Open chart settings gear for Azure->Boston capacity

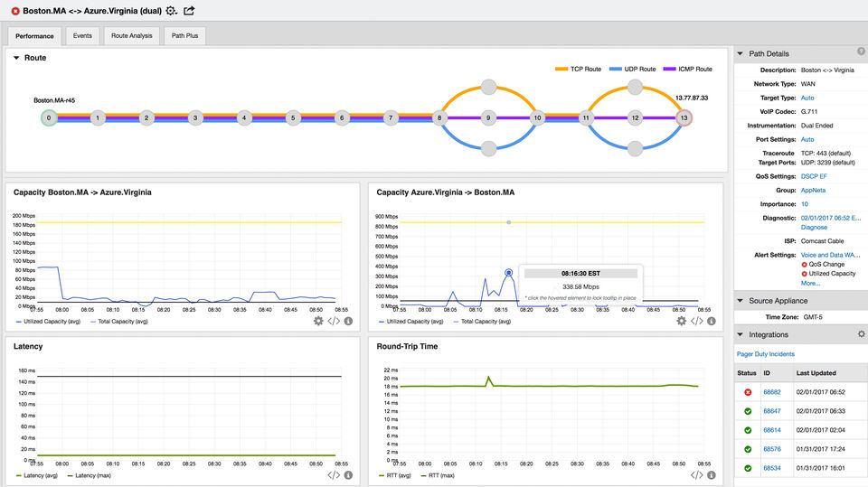pos(682,321)
